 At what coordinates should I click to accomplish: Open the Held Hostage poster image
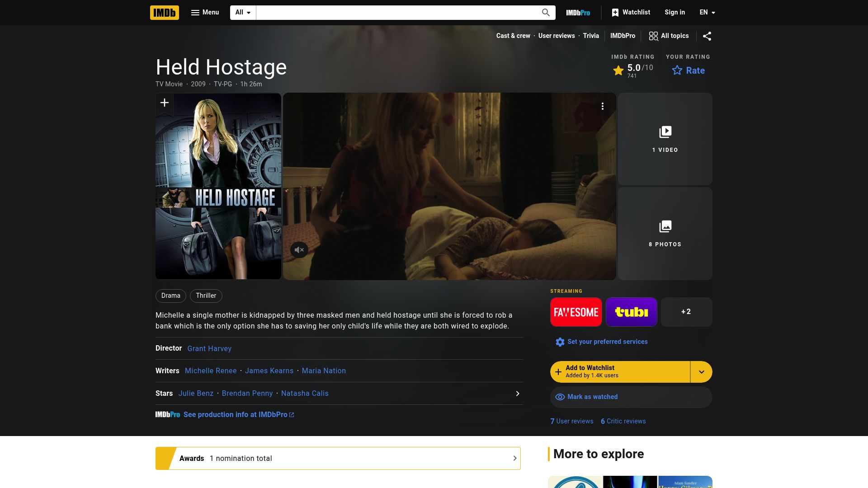[218, 186]
